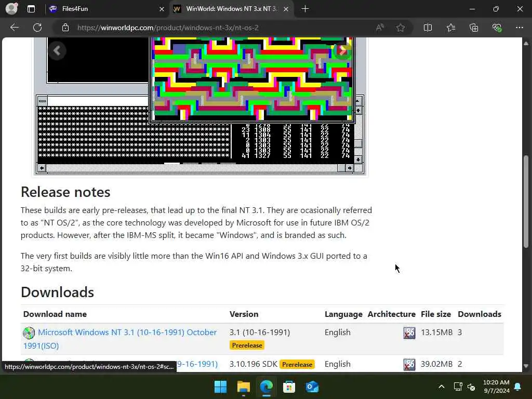This screenshot has height=399, width=532.
Task: Open Collections panel
Action: click(474, 28)
